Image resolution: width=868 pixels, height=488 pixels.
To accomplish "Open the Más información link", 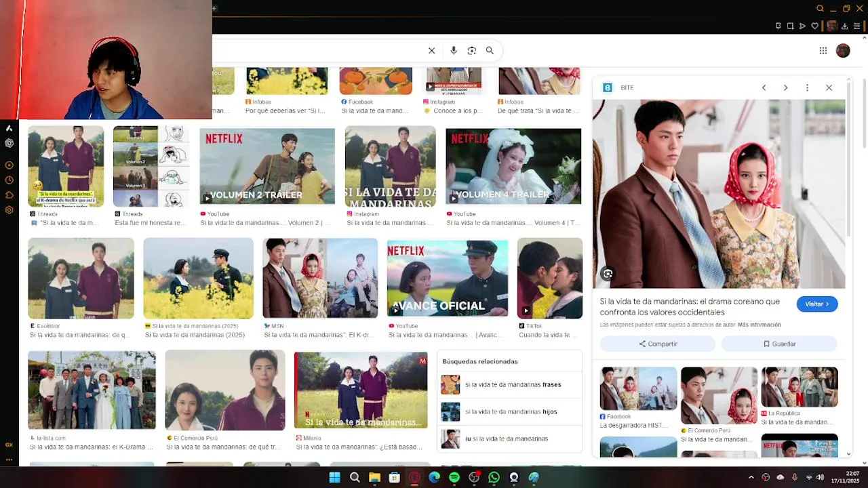I will pyautogui.click(x=759, y=325).
